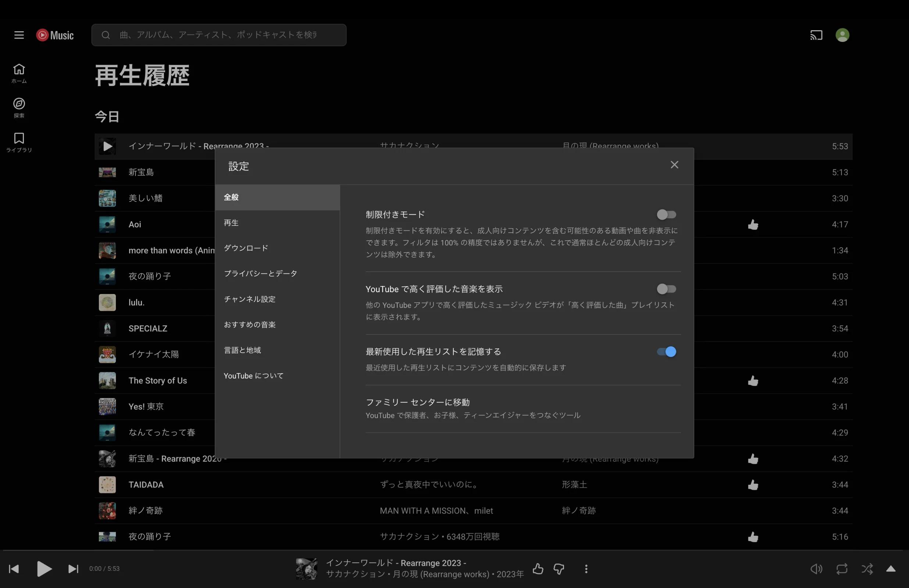
Task: Close the 設定 dialog
Action: tap(674, 165)
